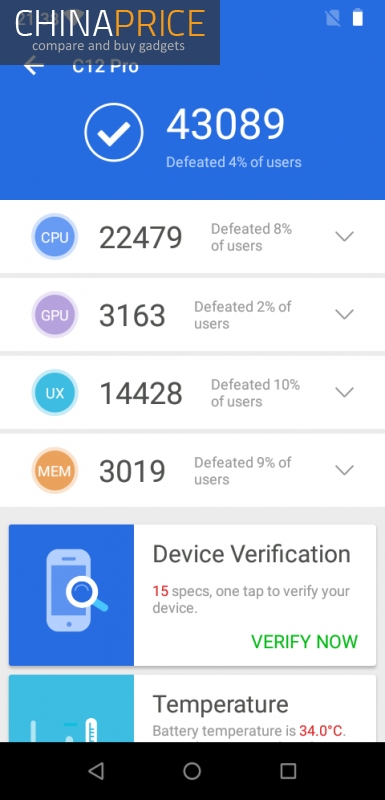This screenshot has height=800, width=385.
Task: Select the Device Verification heading
Action: click(251, 554)
